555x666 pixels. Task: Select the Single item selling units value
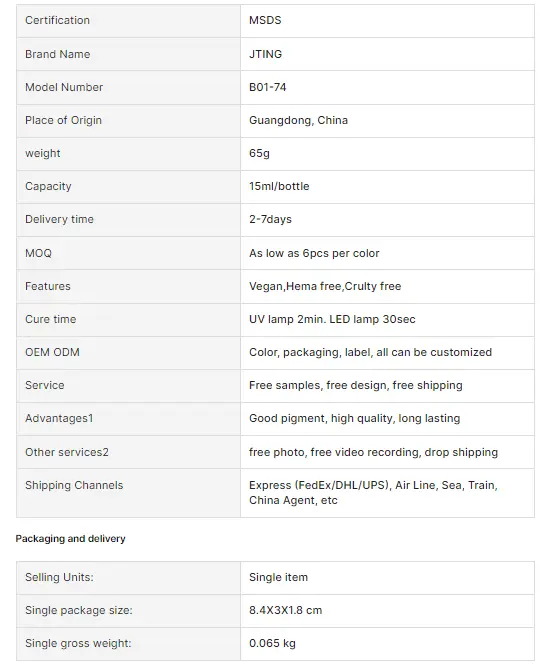pos(278,577)
